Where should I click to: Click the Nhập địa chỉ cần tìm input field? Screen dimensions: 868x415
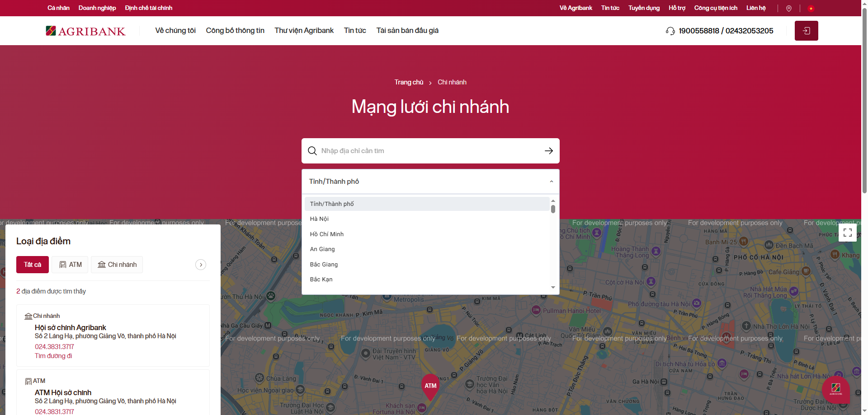tap(407, 151)
